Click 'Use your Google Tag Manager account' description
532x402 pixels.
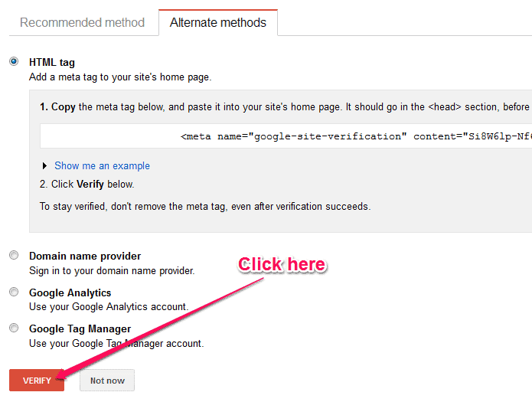(116, 344)
